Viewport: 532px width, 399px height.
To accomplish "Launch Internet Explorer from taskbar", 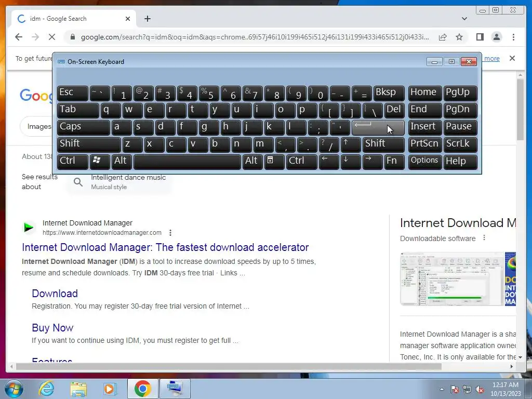I will 46,389.
